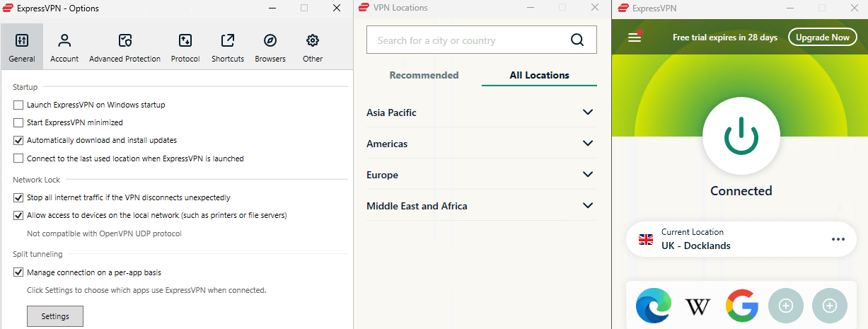Click the Asia Pacific region label
This screenshot has height=329, width=868.
[x=391, y=112]
